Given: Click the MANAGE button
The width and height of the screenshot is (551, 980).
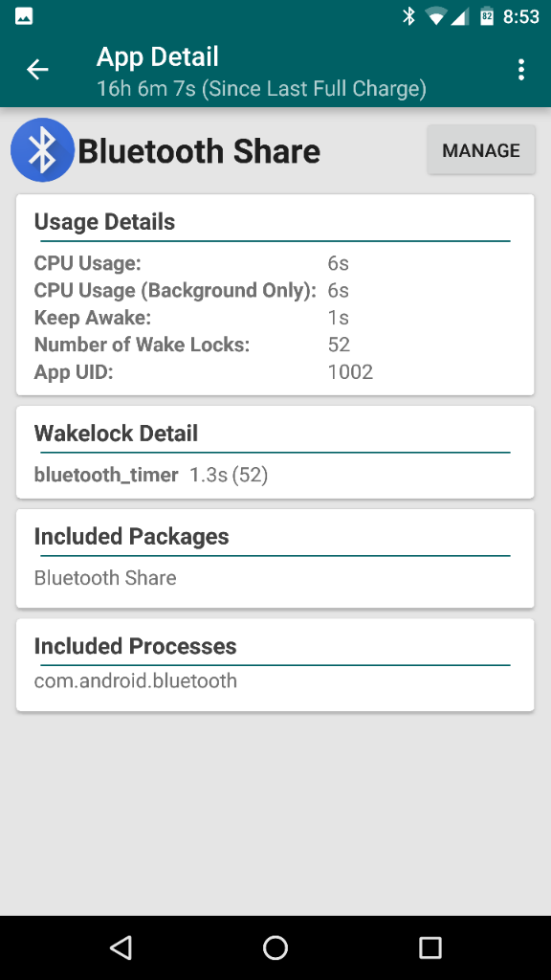Looking at the screenshot, I should pos(481,150).
